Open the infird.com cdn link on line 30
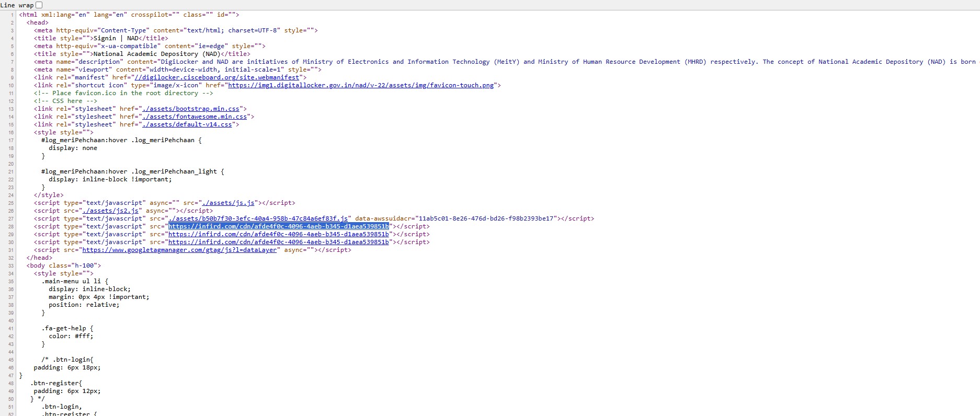The image size is (980, 416). pyautogui.click(x=279, y=242)
